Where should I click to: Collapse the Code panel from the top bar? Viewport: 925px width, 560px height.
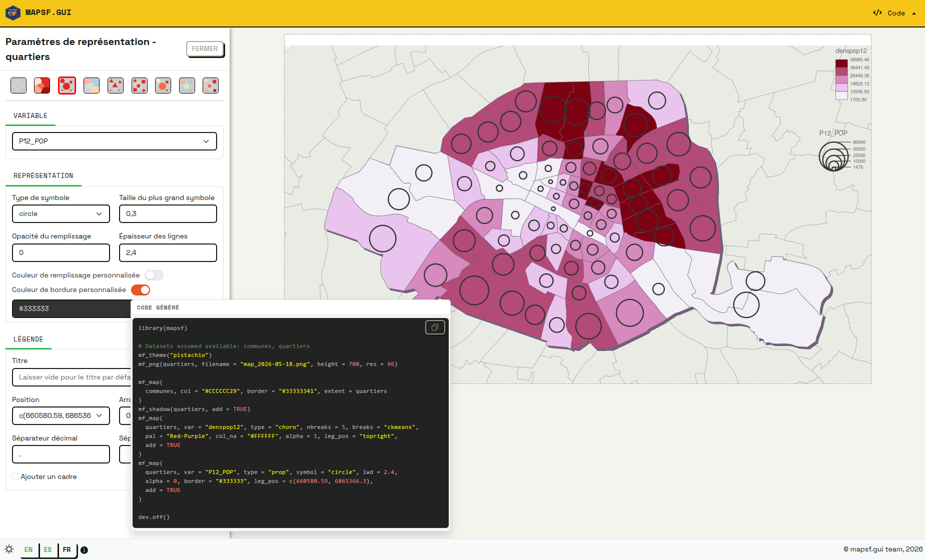(895, 13)
